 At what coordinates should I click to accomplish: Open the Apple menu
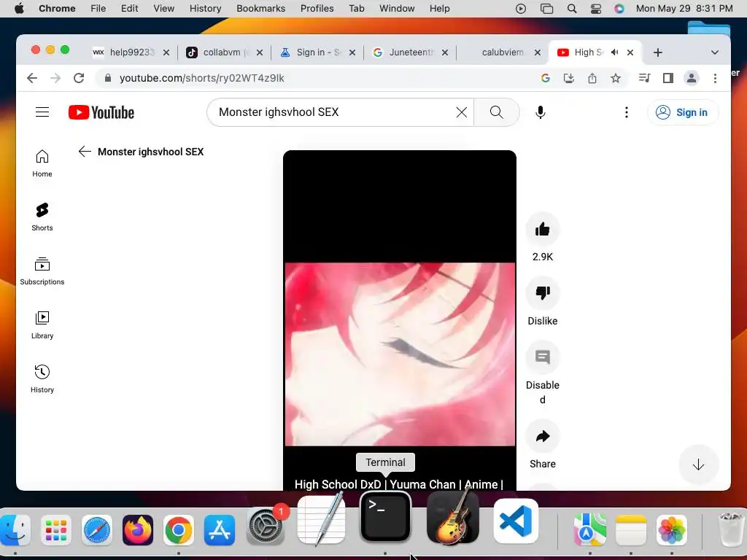coord(19,9)
